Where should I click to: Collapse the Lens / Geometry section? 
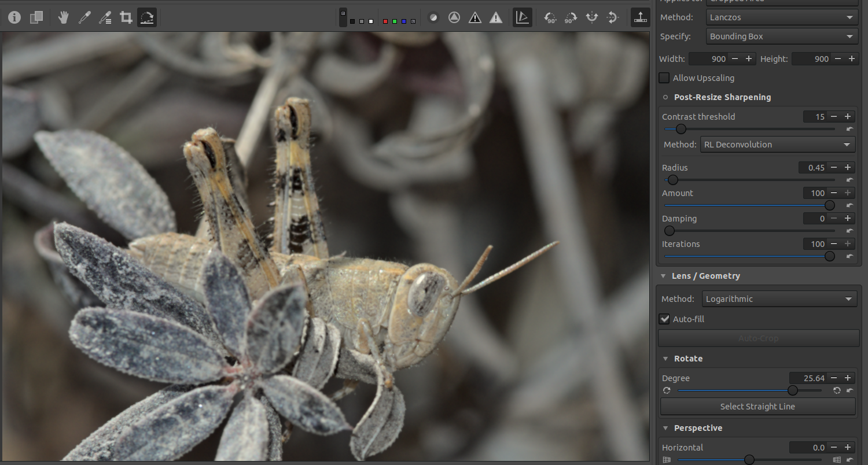coord(664,276)
